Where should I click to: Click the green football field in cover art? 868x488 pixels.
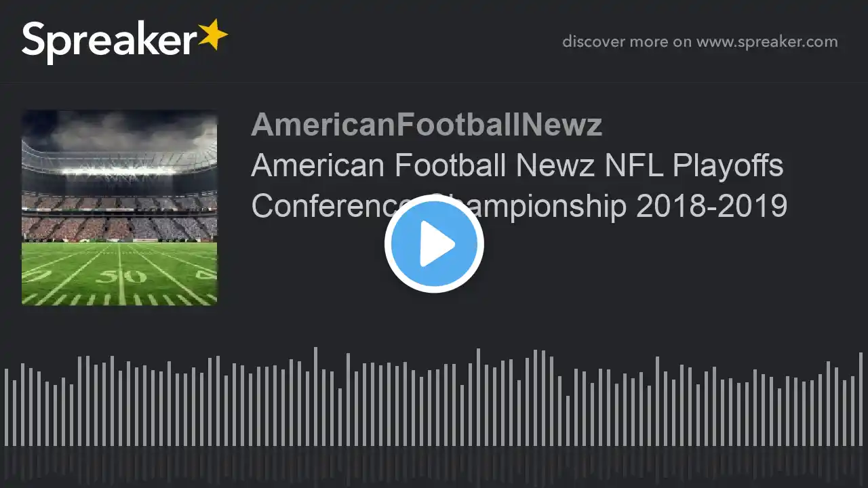[x=119, y=274]
